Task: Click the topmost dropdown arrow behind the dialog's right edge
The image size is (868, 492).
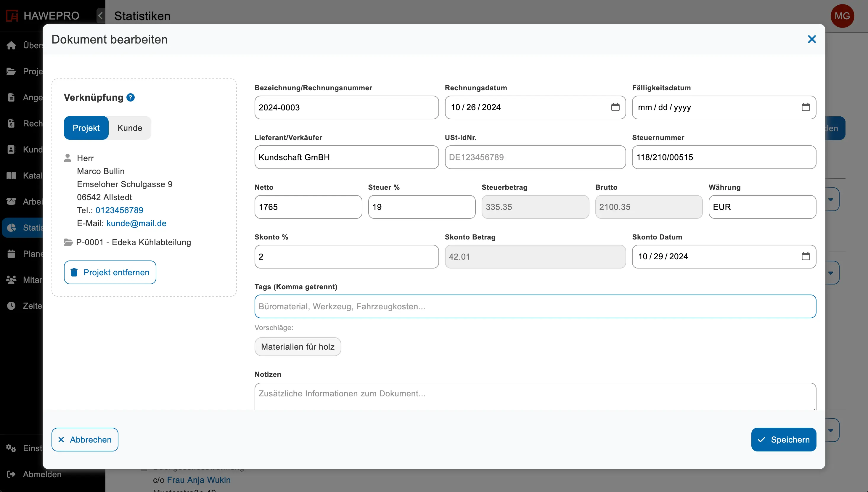Action: [x=831, y=199]
